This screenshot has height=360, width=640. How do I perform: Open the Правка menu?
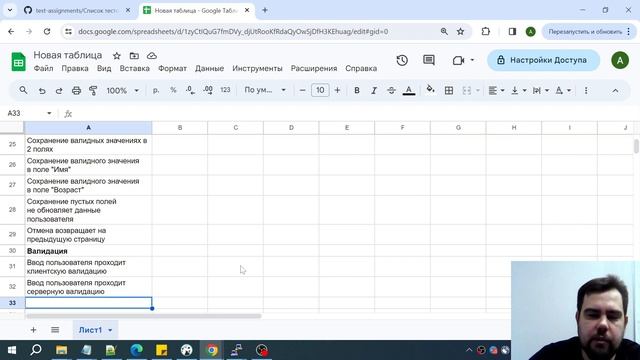click(x=75, y=69)
